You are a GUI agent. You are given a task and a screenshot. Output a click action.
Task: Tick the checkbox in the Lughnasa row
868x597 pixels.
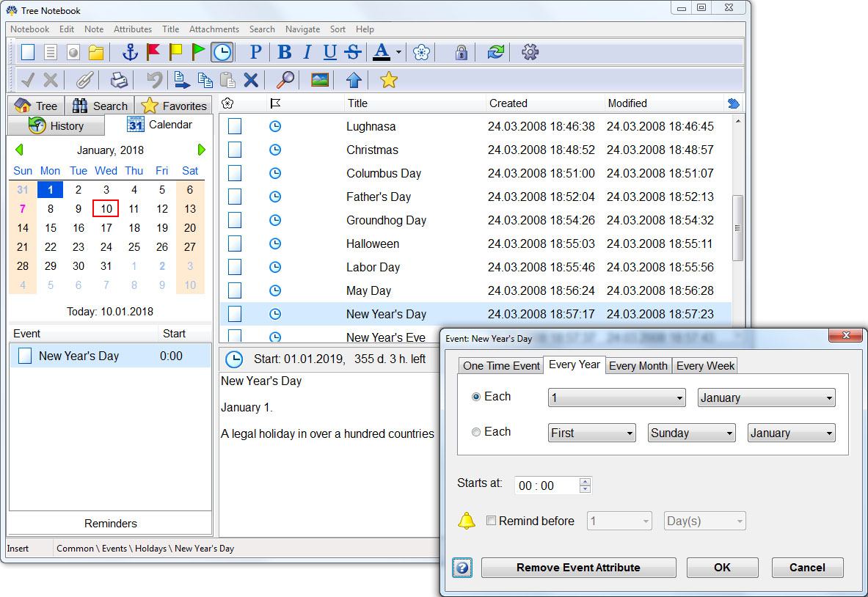(235, 127)
